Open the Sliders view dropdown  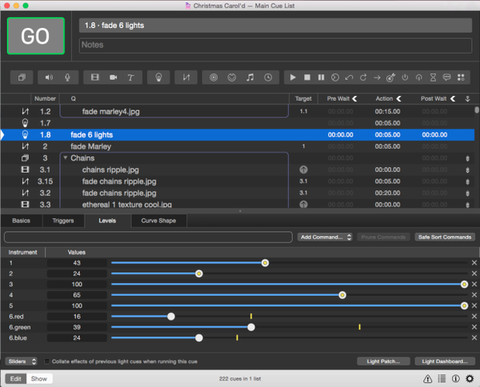[x=21, y=361]
